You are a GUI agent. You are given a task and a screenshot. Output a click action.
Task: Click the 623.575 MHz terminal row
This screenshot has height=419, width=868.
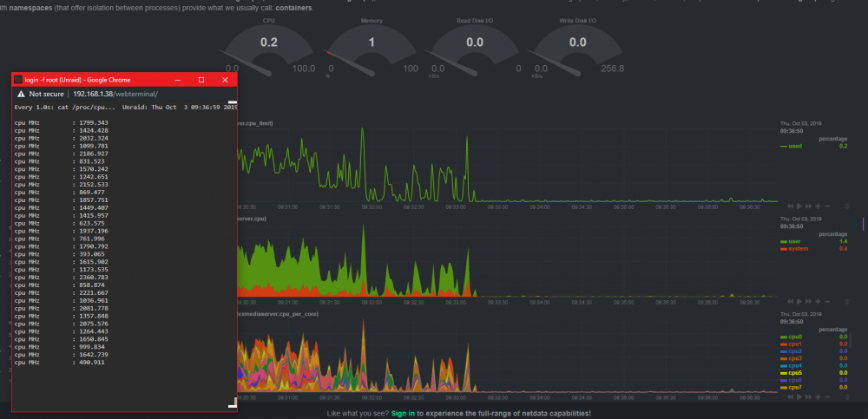pos(62,223)
